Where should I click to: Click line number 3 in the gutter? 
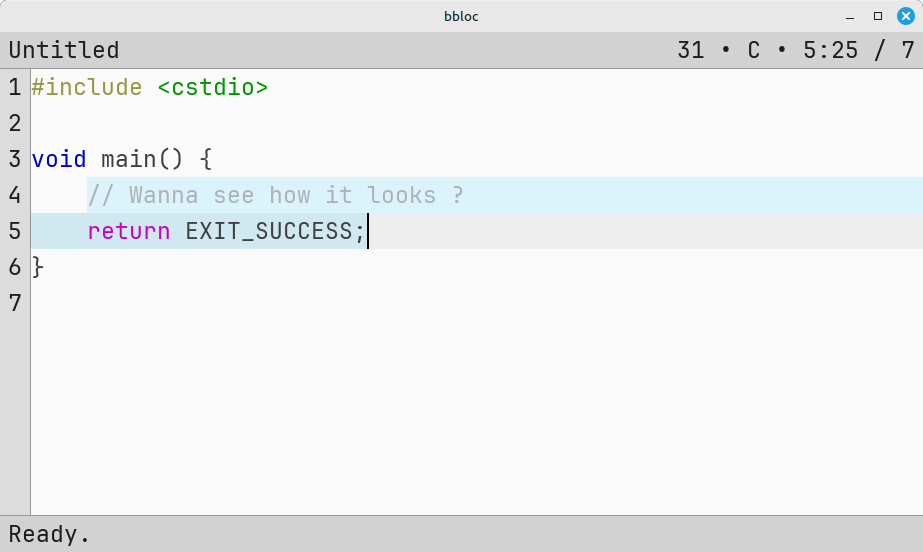pyautogui.click(x=15, y=159)
